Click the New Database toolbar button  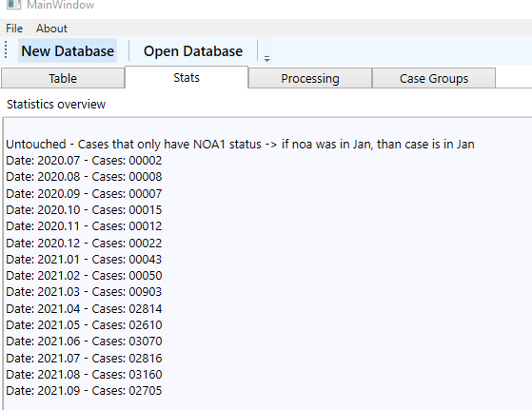point(68,50)
